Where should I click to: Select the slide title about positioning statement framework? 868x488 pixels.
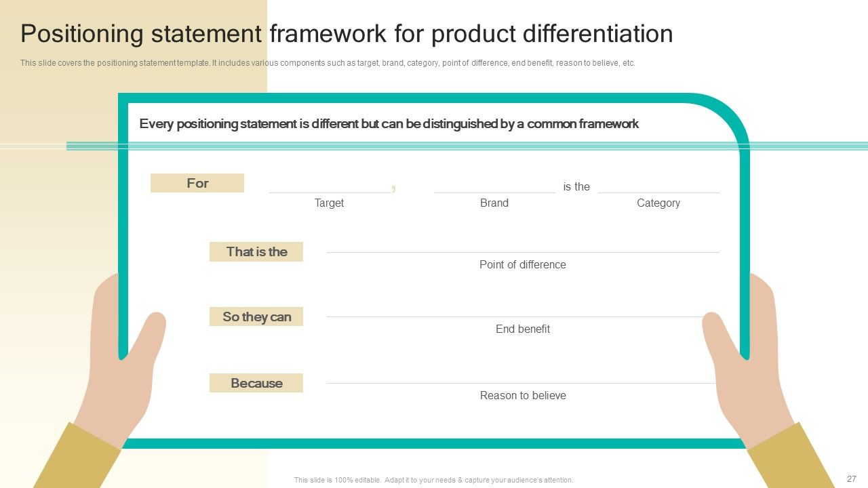click(347, 34)
